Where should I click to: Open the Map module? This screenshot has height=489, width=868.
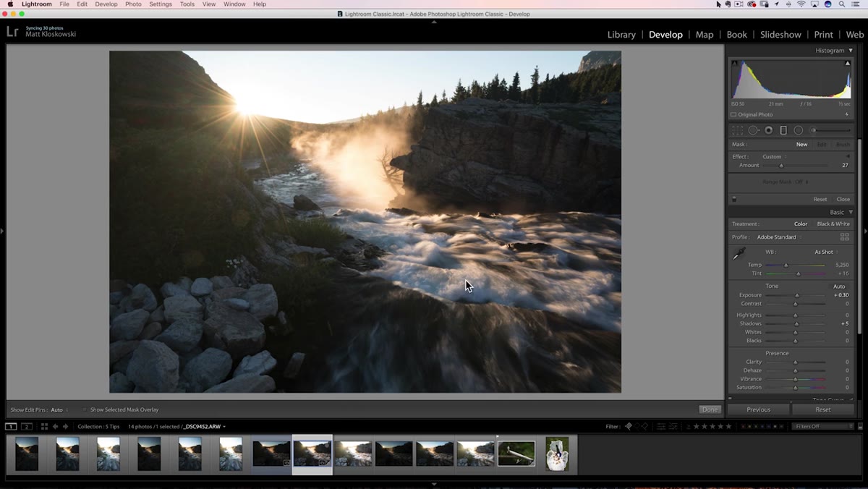tap(705, 35)
